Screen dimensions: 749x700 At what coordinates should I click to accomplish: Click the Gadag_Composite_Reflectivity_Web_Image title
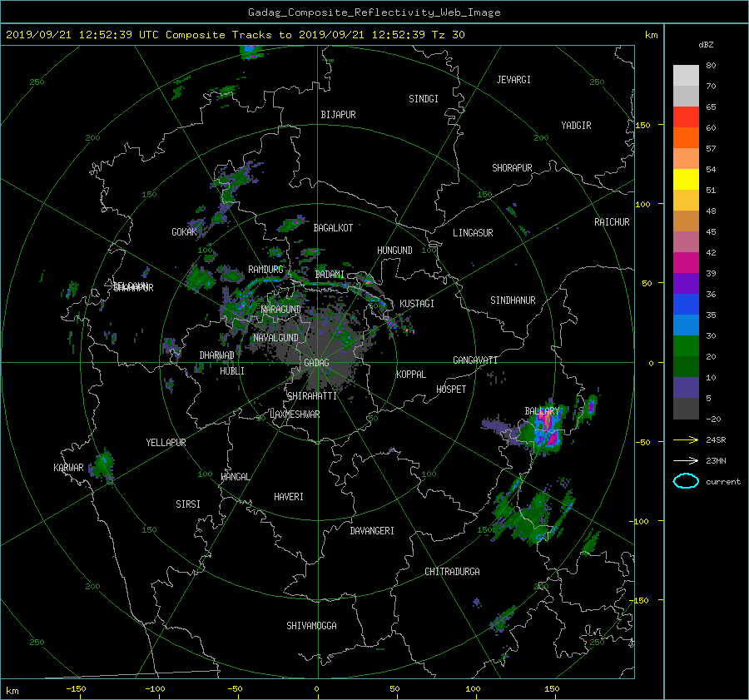point(374,12)
